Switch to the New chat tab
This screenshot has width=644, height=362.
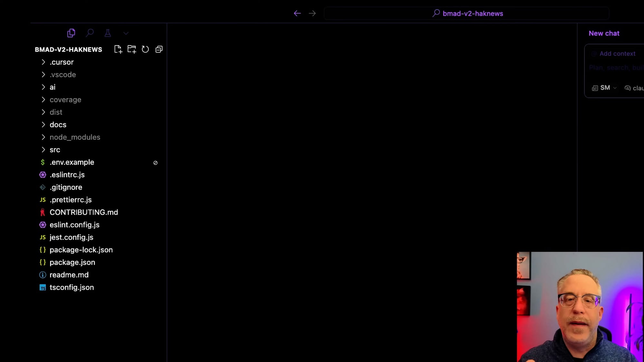(x=604, y=33)
